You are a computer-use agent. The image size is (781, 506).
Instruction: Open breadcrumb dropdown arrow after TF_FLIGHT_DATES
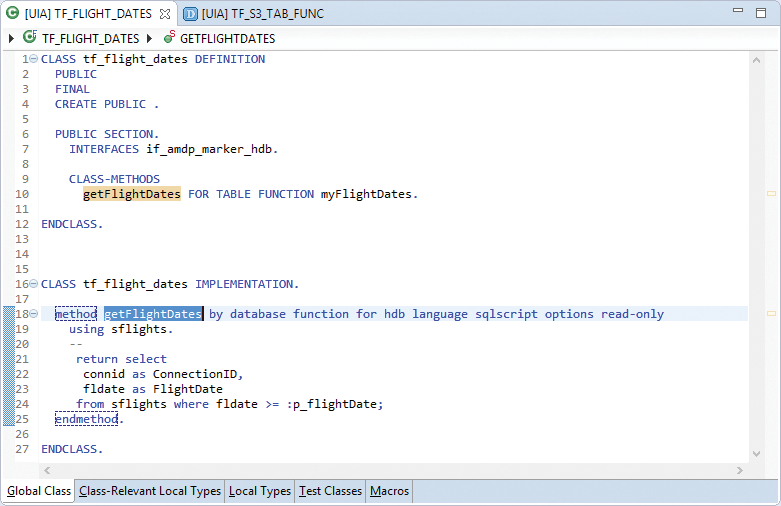pos(149,38)
